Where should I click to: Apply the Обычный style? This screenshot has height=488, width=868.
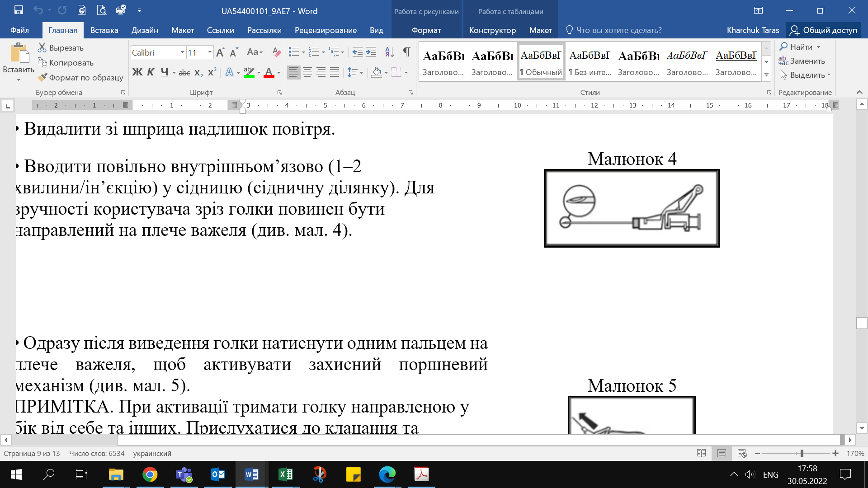click(541, 61)
